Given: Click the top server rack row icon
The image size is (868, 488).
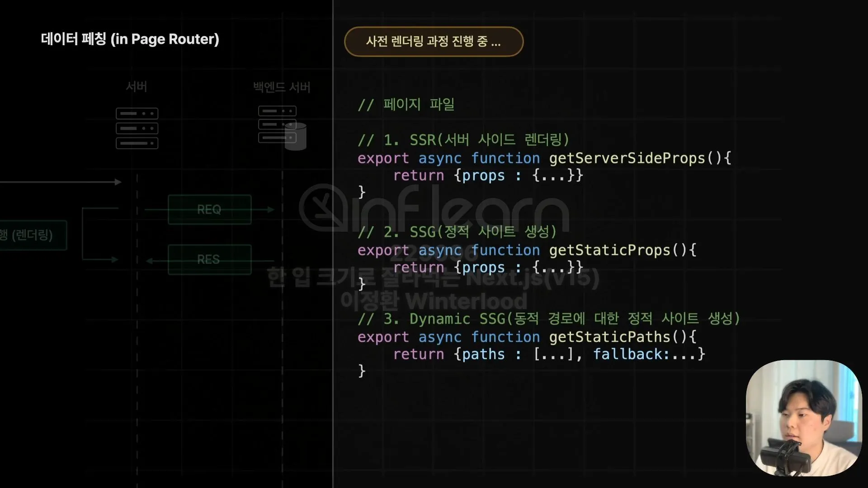Looking at the screenshot, I should pyautogui.click(x=137, y=113).
